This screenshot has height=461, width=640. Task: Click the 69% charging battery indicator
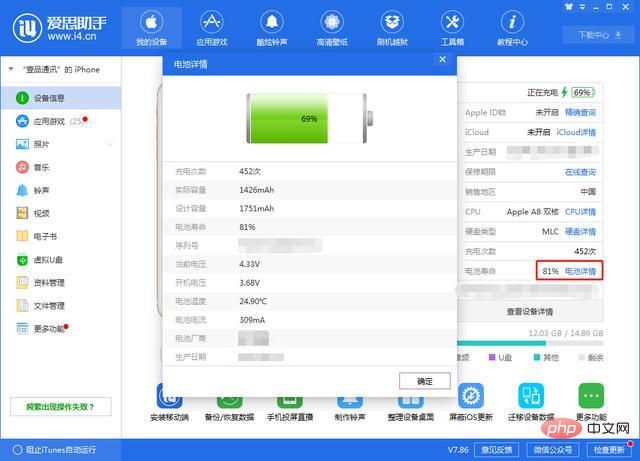pyautogui.click(x=582, y=92)
